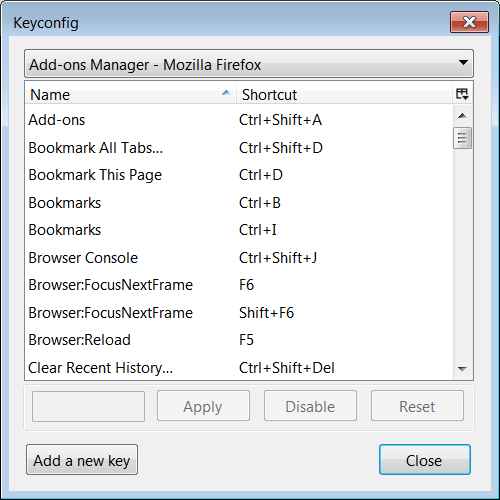
Task: Click Add a new key button
Action: click(x=82, y=460)
